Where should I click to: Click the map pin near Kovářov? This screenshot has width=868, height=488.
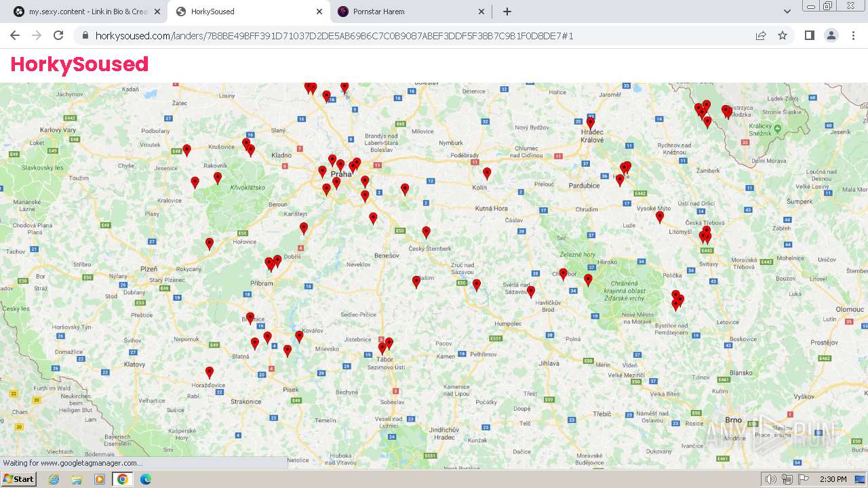(x=299, y=337)
